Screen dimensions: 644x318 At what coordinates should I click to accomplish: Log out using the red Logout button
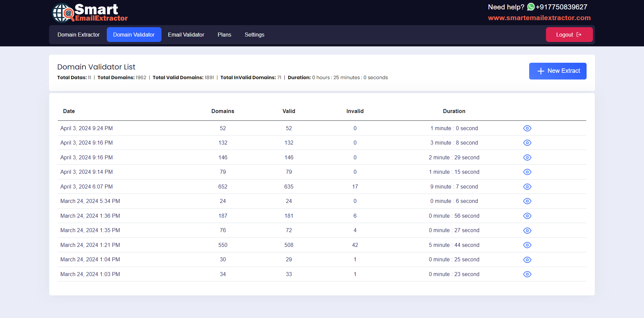[x=569, y=35]
